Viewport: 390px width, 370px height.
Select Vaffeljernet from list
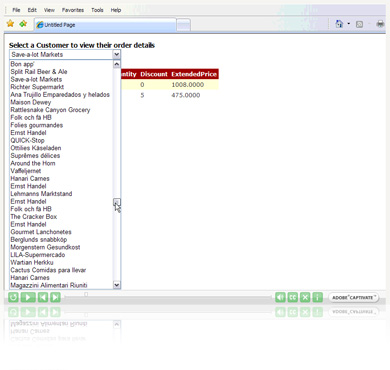[x=26, y=171]
